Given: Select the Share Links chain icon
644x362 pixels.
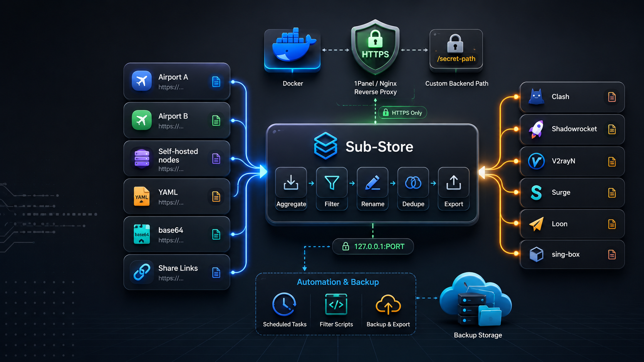Looking at the screenshot, I should [x=142, y=272].
